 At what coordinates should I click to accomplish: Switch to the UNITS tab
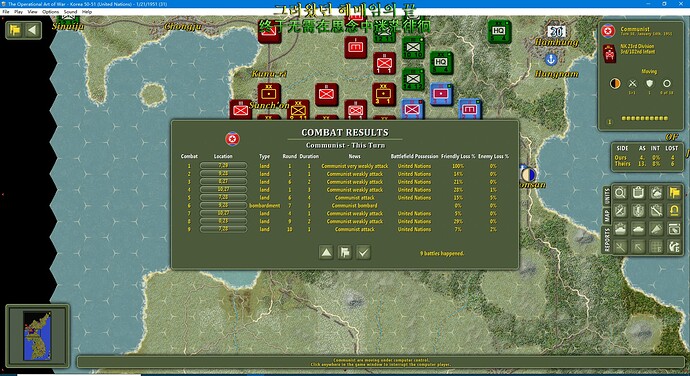[607, 196]
